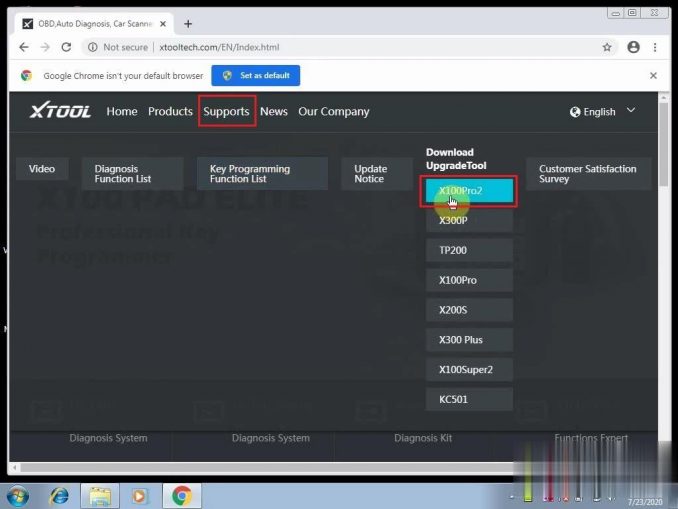678x509 pixels.
Task: Select X300P upgrade tool download
Action: 469,221
